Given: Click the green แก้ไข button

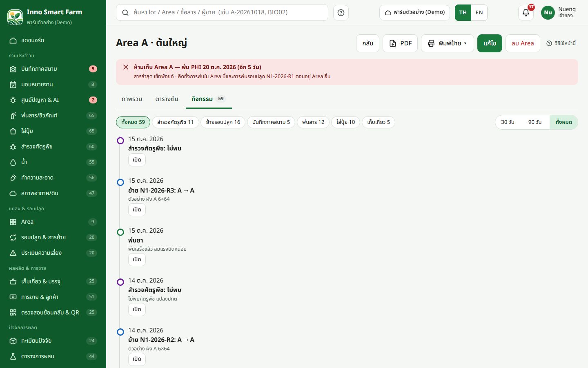Looking at the screenshot, I should click(490, 43).
